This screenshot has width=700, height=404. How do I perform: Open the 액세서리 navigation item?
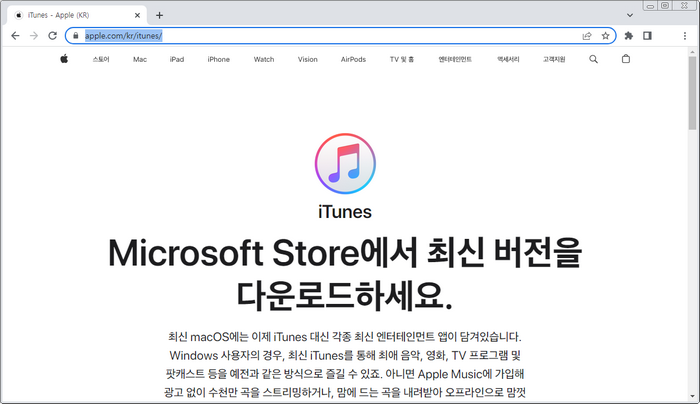508,59
